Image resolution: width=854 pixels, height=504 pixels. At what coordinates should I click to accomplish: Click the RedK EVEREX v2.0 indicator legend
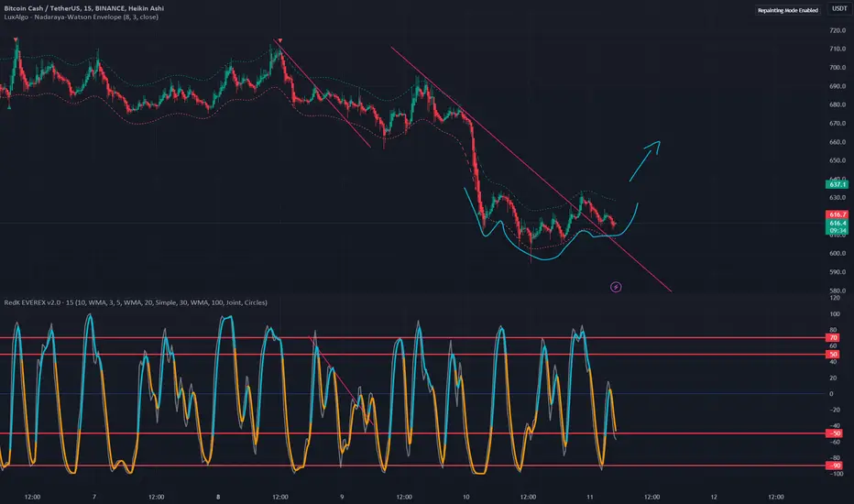click(136, 302)
